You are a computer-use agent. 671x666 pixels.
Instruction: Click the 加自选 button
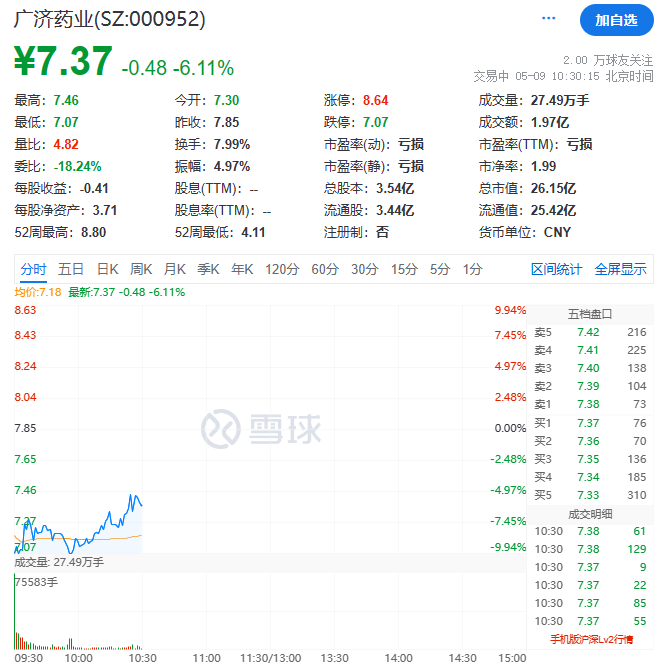(x=616, y=20)
